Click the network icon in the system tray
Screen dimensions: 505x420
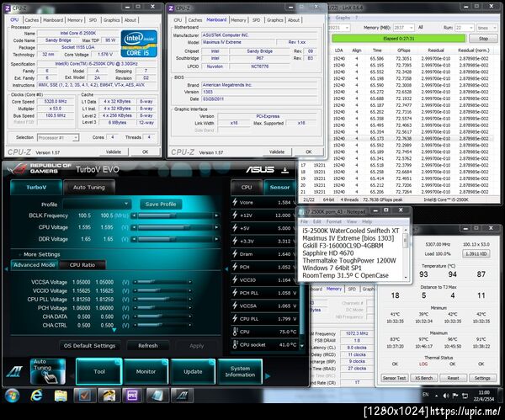tap(465, 396)
